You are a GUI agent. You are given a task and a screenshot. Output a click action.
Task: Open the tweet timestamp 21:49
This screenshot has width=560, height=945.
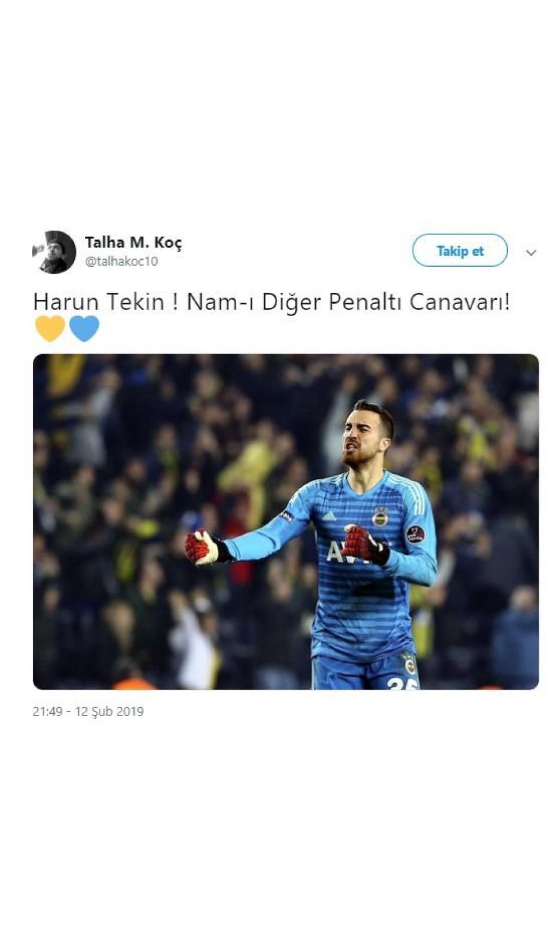tap(48, 711)
